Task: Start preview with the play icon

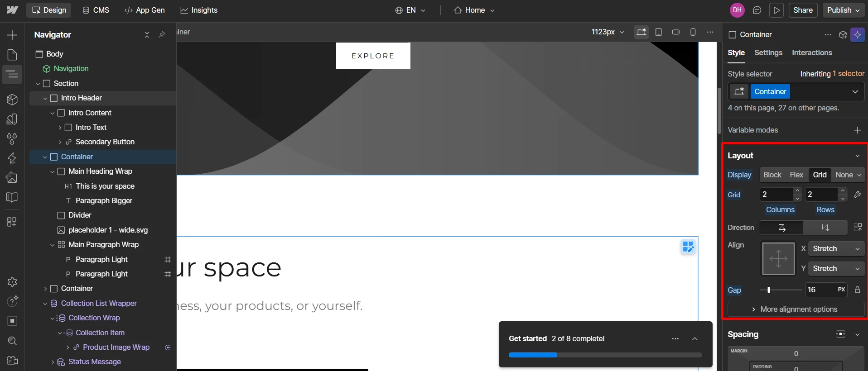Action: (x=776, y=10)
